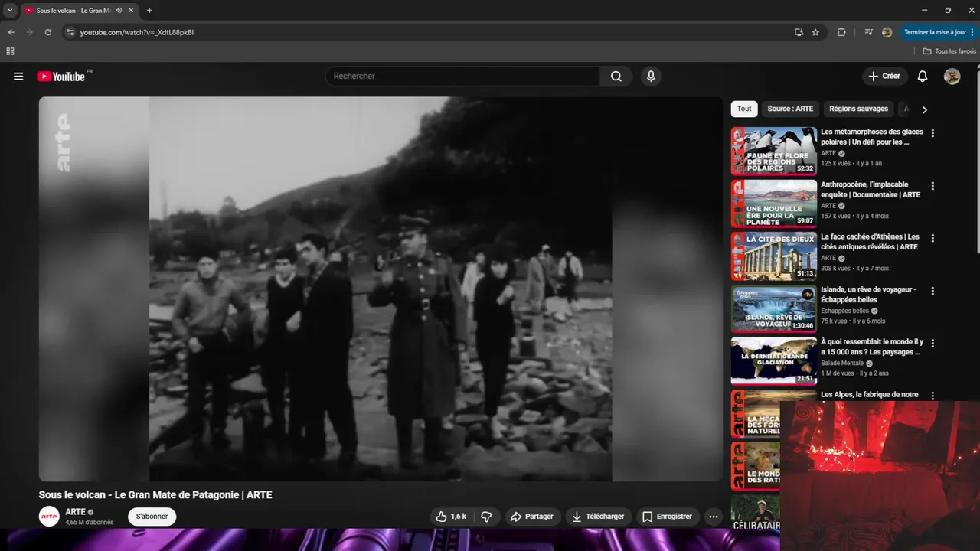Image resolution: width=980 pixels, height=551 pixels.
Task: Open YouTube account avatar menu
Action: coord(952,77)
